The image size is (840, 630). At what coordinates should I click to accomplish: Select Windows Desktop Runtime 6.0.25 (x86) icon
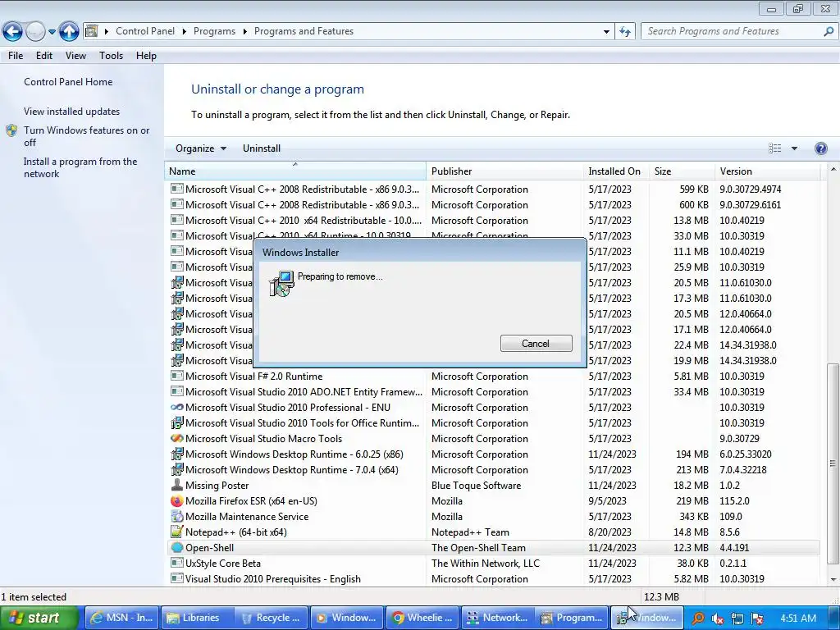click(177, 454)
